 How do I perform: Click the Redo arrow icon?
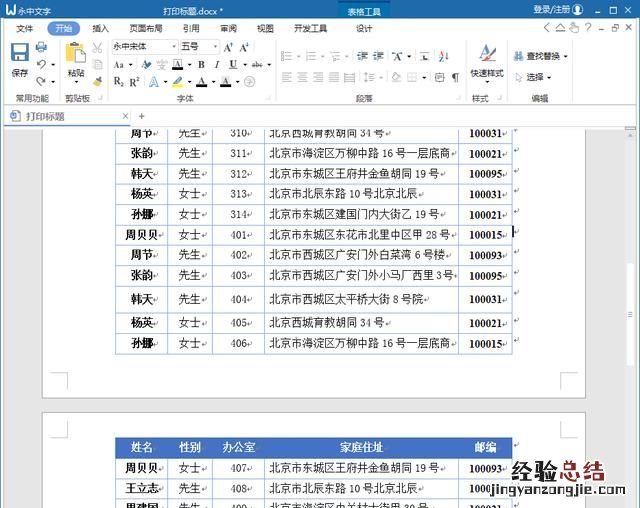pos(41,82)
